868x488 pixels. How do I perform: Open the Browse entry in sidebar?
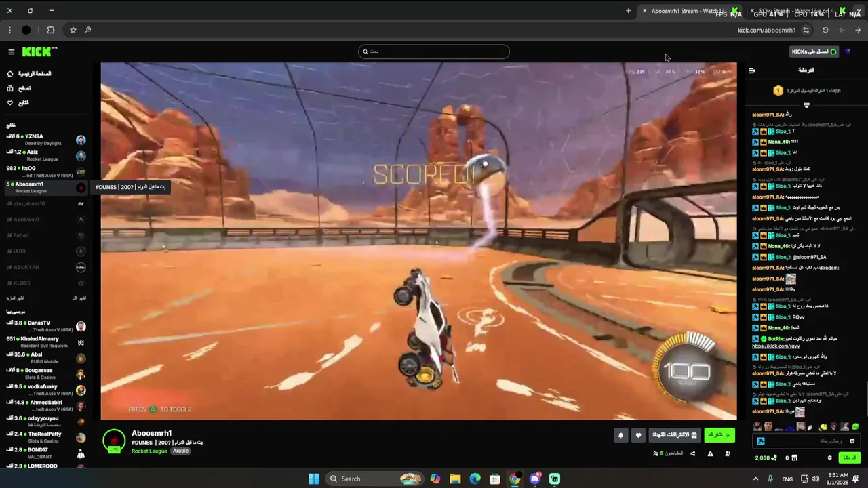tap(19, 88)
